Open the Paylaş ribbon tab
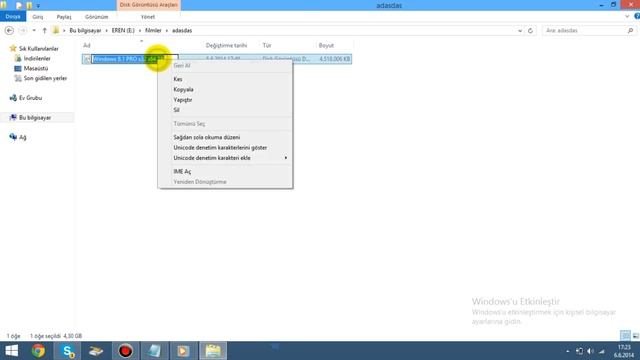 click(x=64, y=17)
